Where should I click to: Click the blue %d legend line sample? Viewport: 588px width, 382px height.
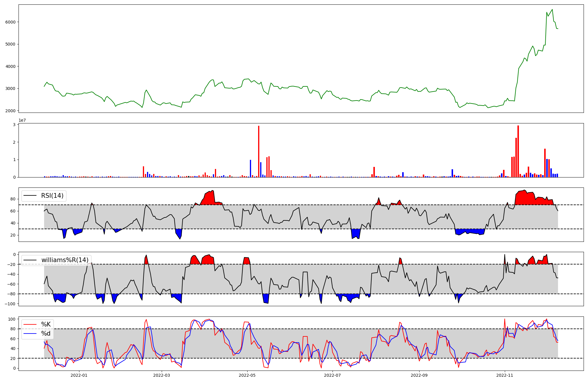click(x=30, y=334)
